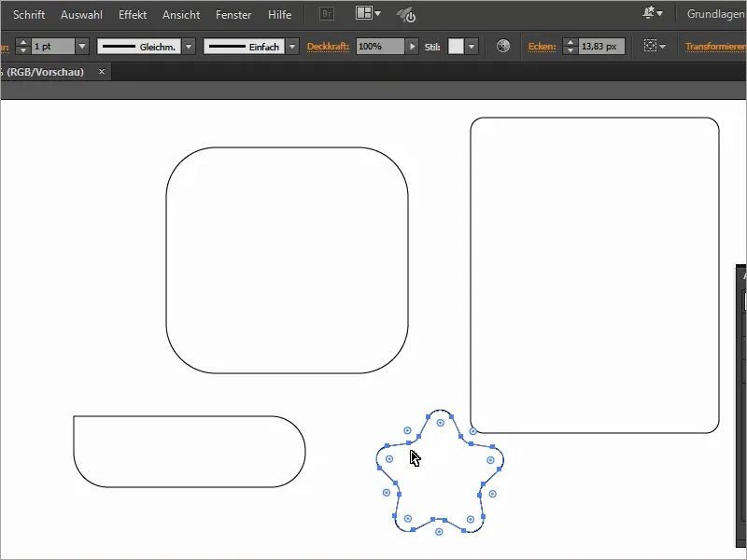Open the Einfach brush definition dropdown
747x560 pixels.
tap(294, 45)
